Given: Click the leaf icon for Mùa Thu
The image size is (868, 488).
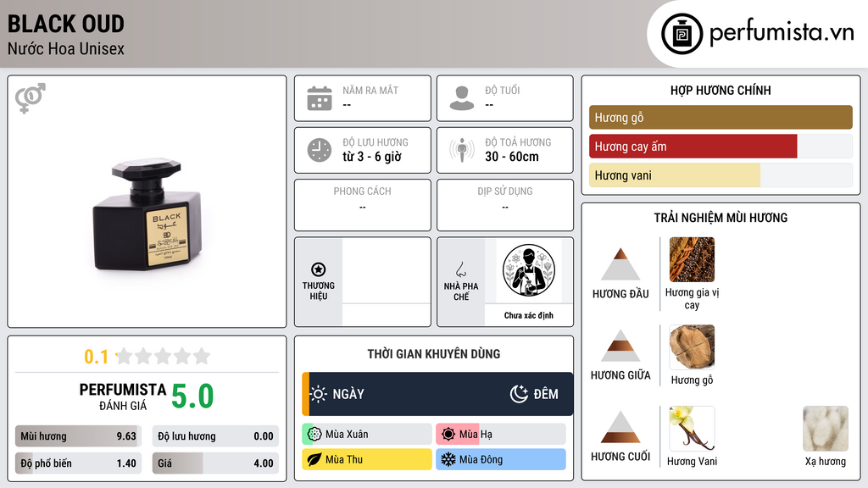Looking at the screenshot, I should 314,459.
